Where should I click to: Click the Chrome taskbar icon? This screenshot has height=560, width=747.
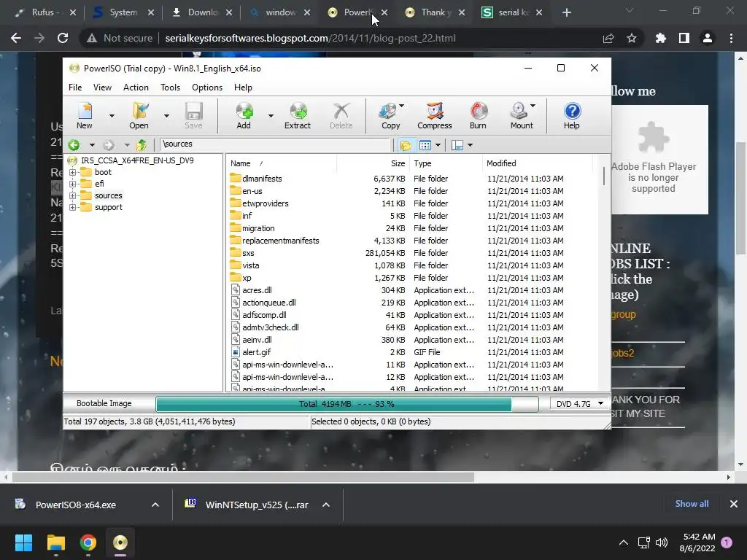point(88,542)
